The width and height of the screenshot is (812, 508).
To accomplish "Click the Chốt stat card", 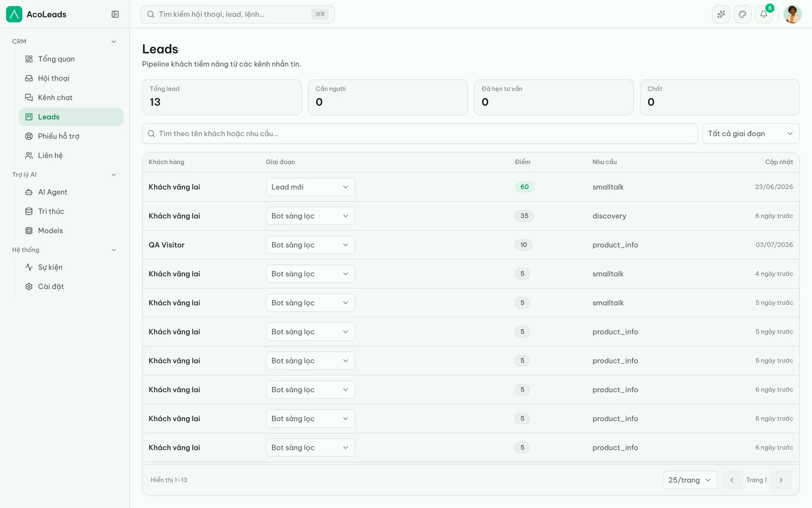I will 719,97.
